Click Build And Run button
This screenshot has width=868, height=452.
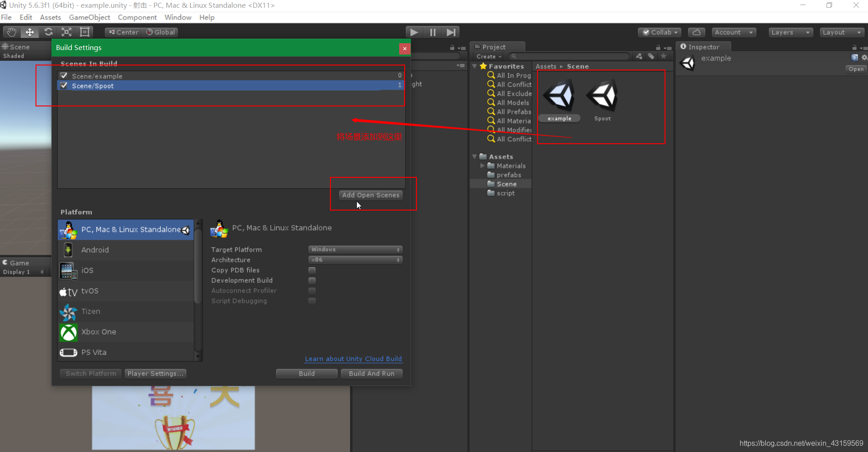371,373
